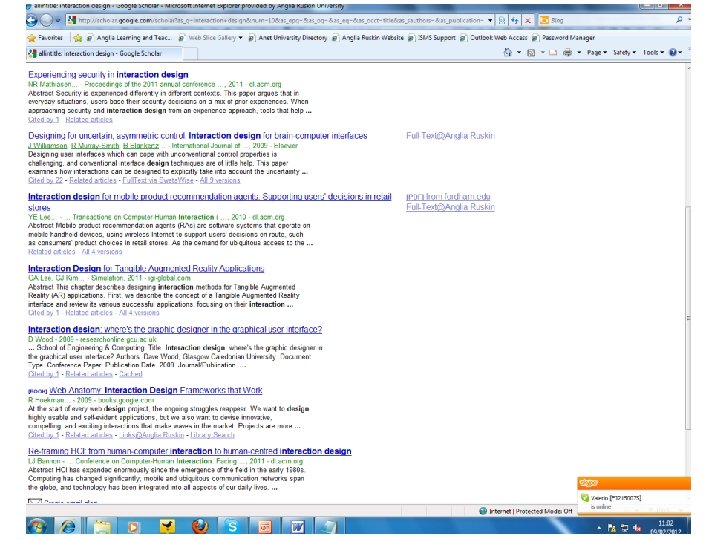
Task: Open a new blank tab
Action: tap(191, 54)
